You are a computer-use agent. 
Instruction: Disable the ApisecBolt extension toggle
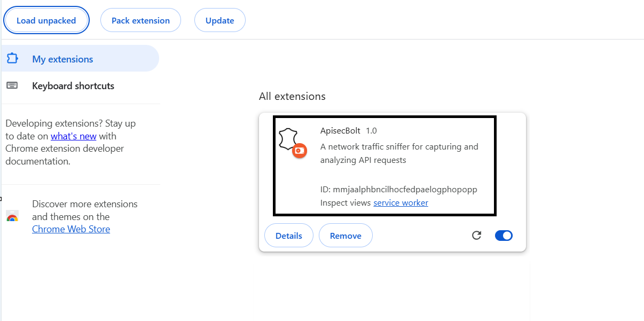(504, 236)
